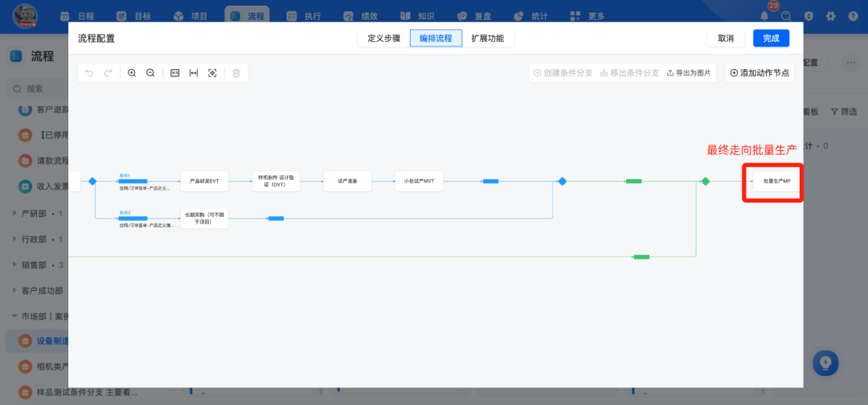Click the blue merge diamond after 小批试产MVT
Screen dimensions: 868x405
tap(562, 181)
